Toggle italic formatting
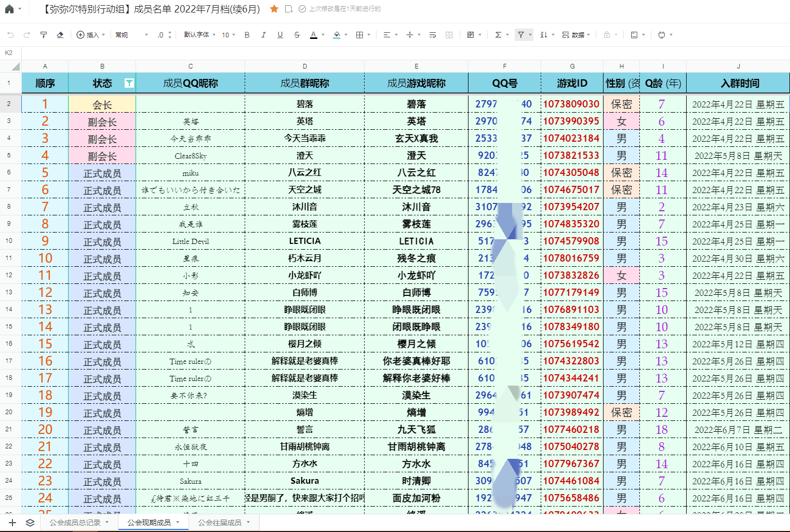This screenshot has height=532, width=790. point(263,35)
